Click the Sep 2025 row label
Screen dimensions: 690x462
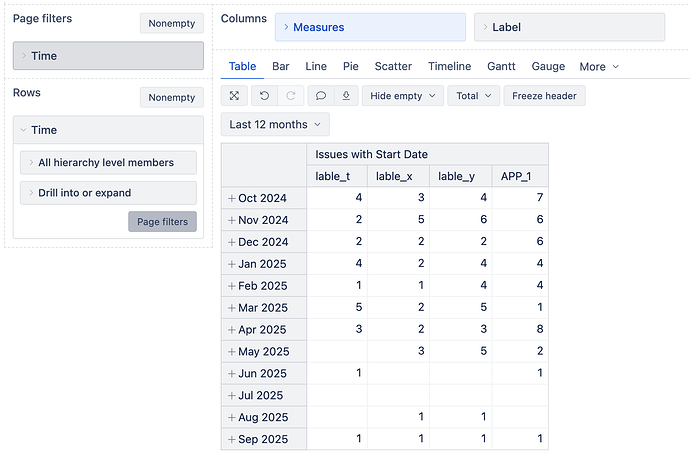[263, 440]
